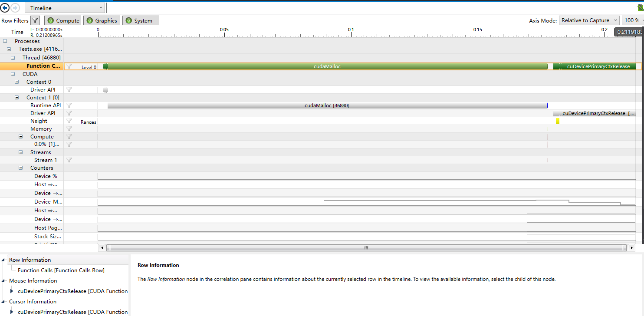Select the Nsight row label
The width and height of the screenshot is (644, 316).
tap(39, 121)
